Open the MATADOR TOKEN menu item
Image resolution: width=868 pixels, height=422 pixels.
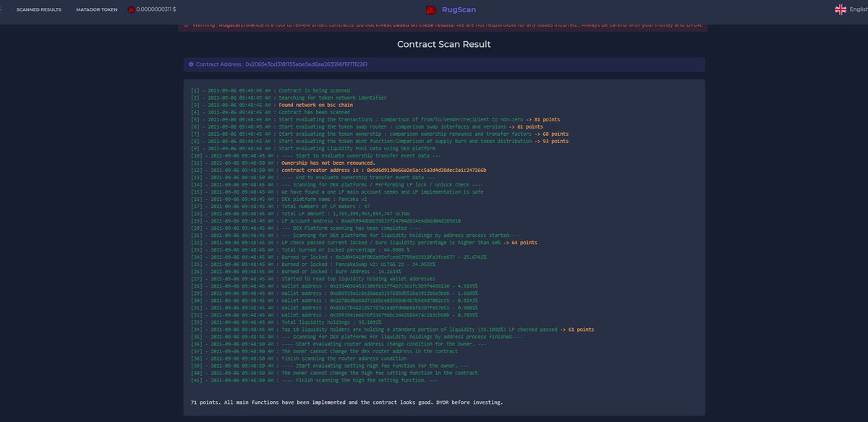click(97, 9)
